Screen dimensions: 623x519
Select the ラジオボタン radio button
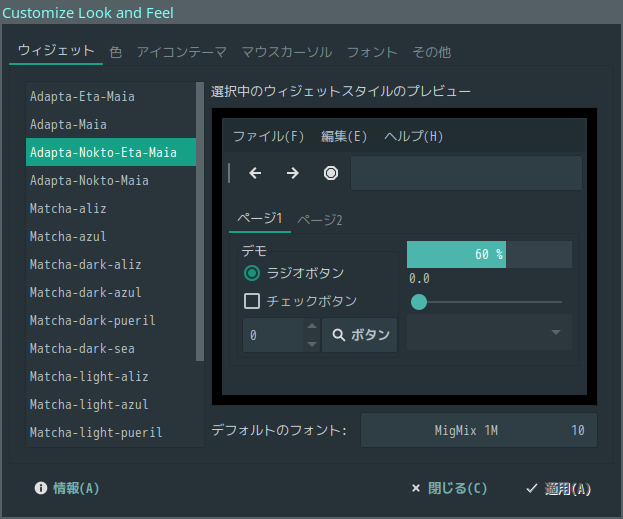coord(252,273)
